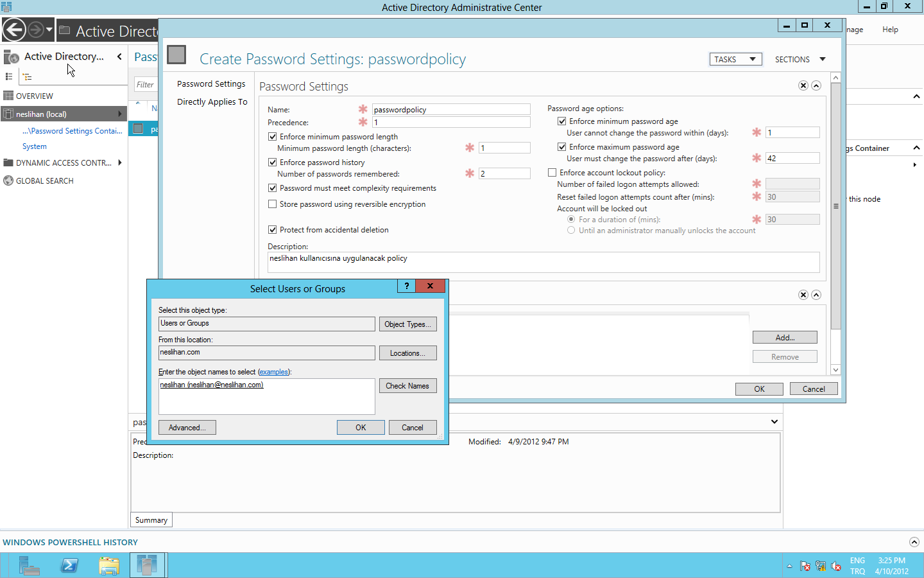Open navigation history dropdown arrow
This screenshot has height=578, width=924.
pos(49,30)
